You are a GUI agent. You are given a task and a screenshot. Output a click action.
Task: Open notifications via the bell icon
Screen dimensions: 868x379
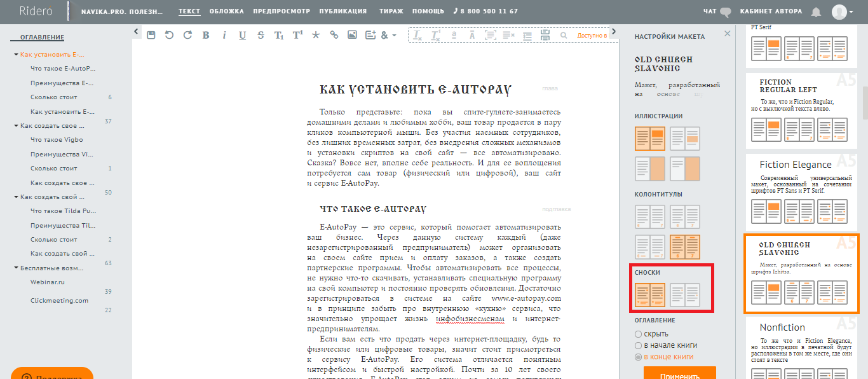817,11
